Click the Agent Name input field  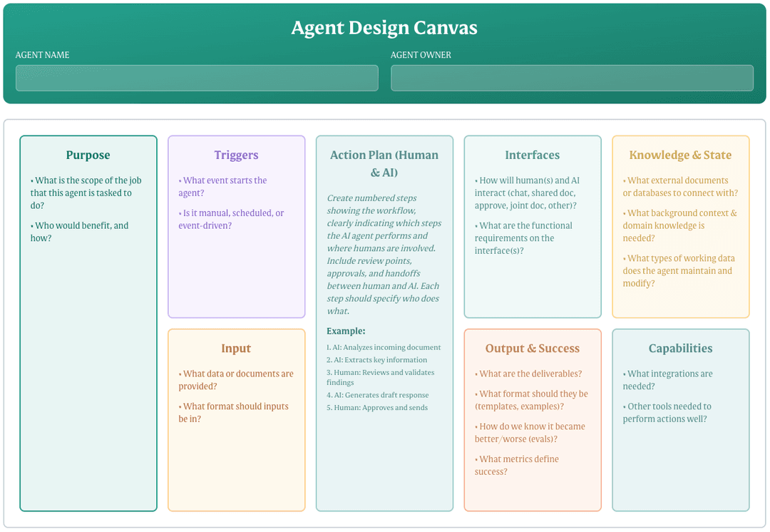(x=197, y=78)
